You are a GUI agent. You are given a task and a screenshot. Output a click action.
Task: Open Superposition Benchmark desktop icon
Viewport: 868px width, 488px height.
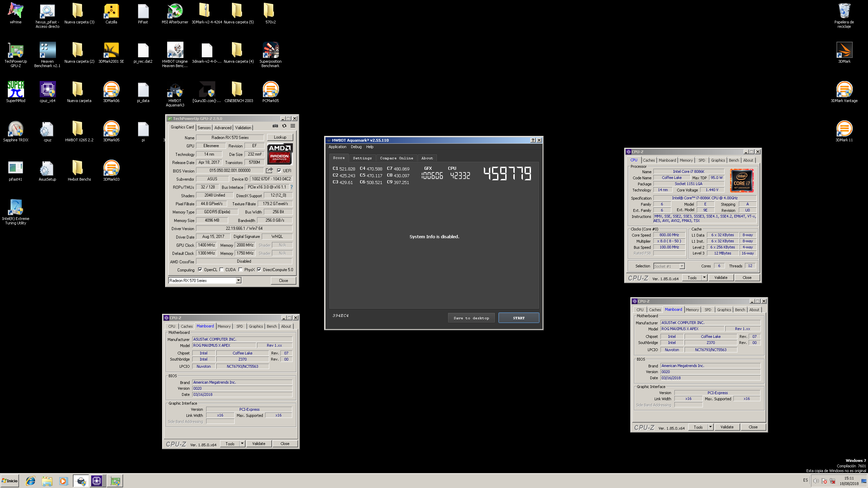point(271,55)
